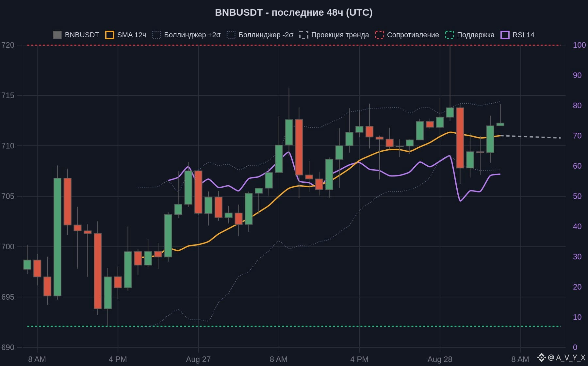Click the Binance logo icon in watermark corner

(542, 358)
